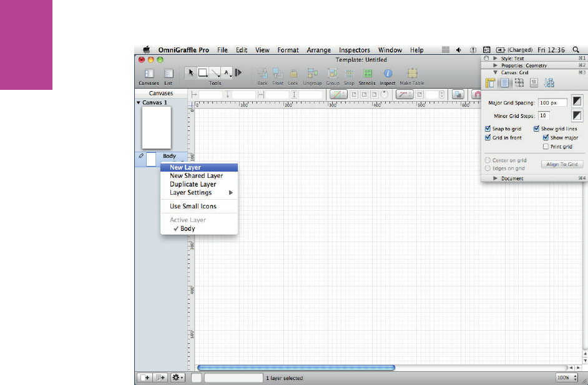This screenshot has height=385, width=588.
Task: Click the Major Grid Spacing color swatch
Action: pos(577,101)
